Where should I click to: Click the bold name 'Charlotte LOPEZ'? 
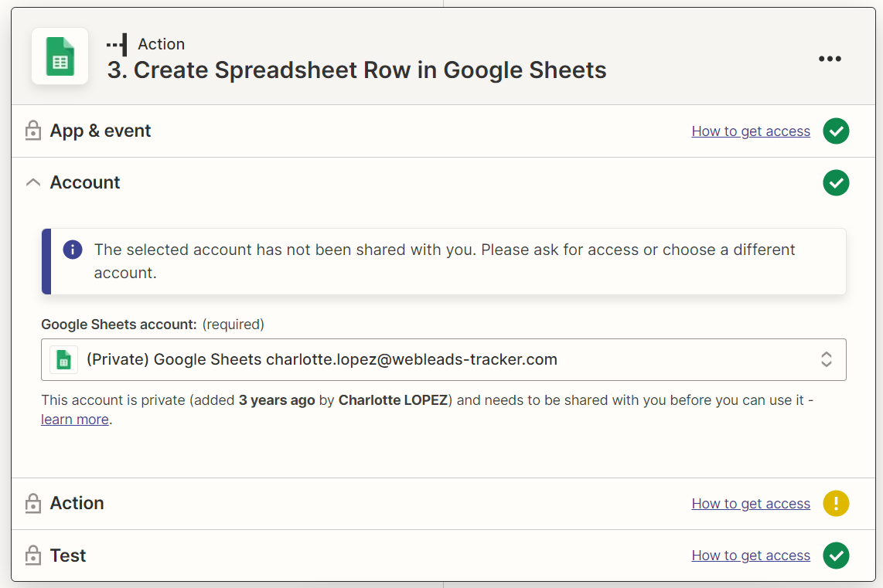point(393,400)
